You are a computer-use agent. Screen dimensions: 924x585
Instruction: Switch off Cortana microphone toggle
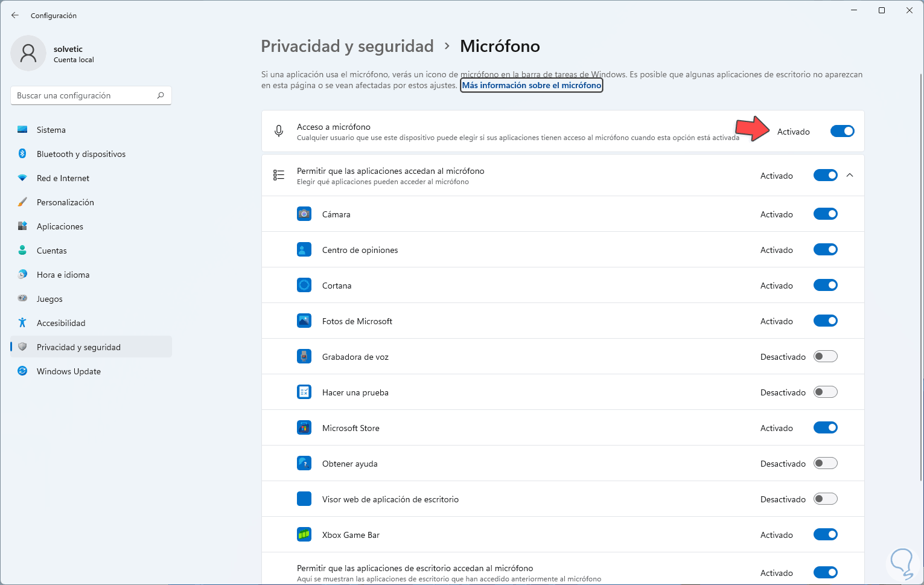[826, 285]
